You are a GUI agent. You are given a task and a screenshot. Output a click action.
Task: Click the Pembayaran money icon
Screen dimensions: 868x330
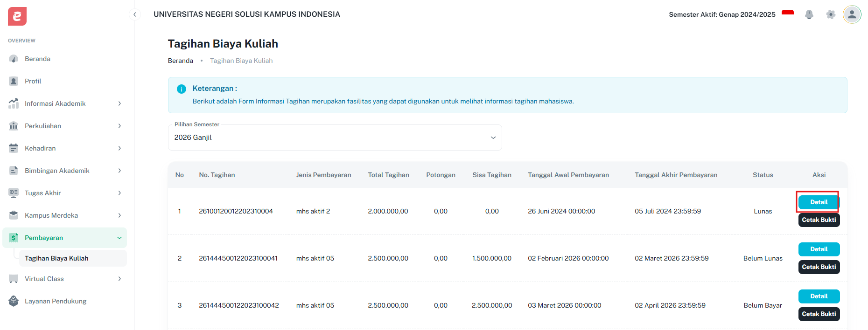14,238
